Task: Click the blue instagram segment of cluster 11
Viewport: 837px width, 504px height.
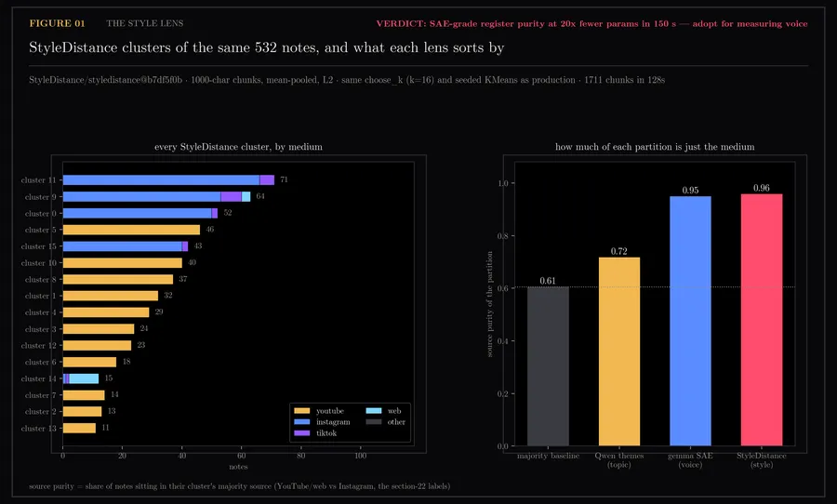Action: click(x=161, y=179)
